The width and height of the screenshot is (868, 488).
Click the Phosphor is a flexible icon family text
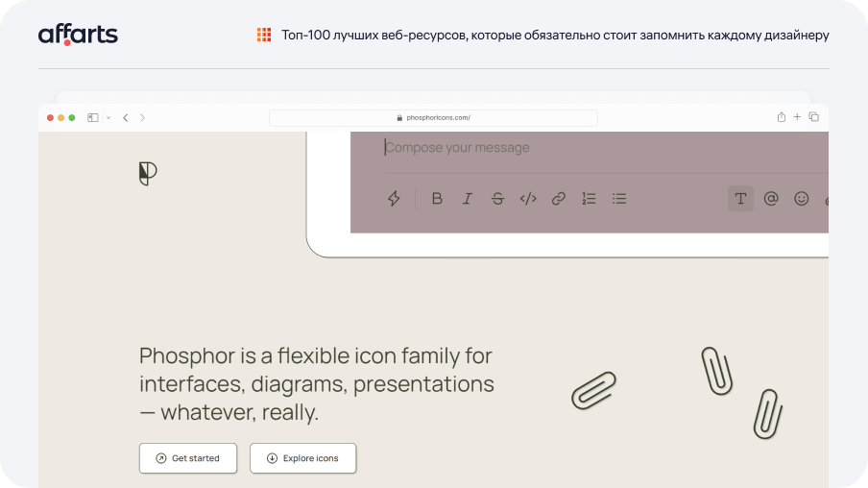[317, 384]
